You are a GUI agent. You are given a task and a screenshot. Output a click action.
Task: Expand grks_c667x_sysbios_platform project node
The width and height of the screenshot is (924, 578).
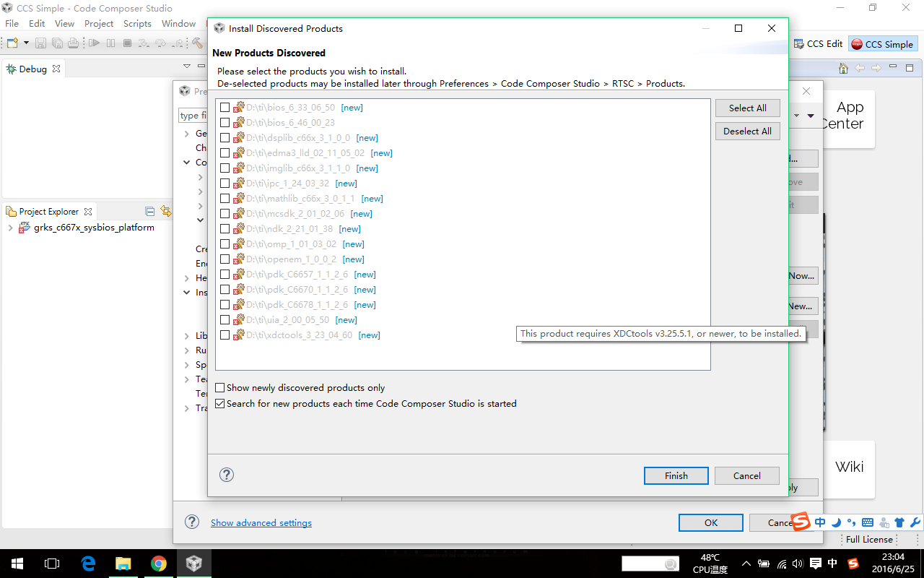[10, 228]
